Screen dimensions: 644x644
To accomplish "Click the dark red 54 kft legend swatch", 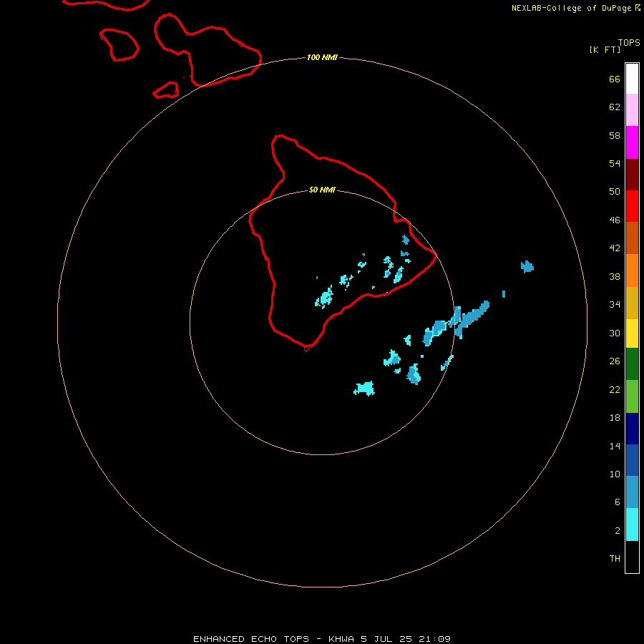I will click(x=632, y=175).
